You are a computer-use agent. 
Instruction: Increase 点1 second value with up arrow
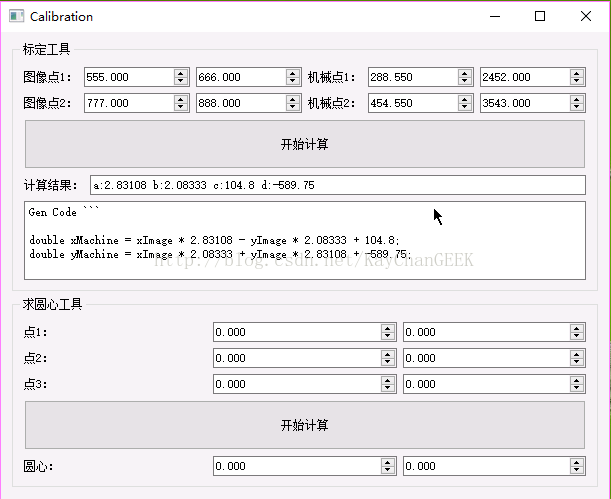(x=577, y=328)
